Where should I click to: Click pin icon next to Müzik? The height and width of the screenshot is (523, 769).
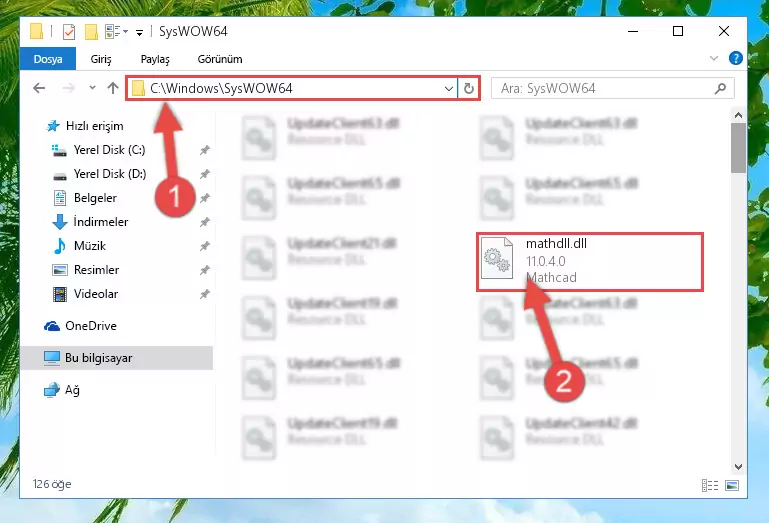(x=205, y=246)
